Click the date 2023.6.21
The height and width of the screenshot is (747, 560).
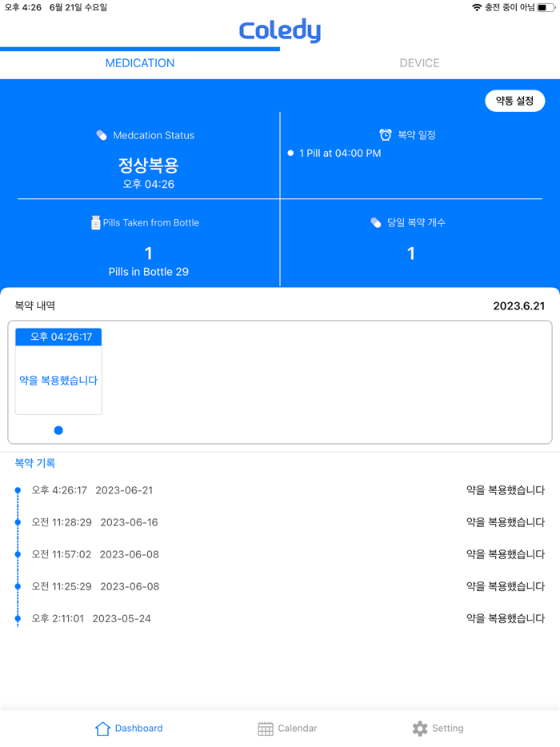[518, 306]
